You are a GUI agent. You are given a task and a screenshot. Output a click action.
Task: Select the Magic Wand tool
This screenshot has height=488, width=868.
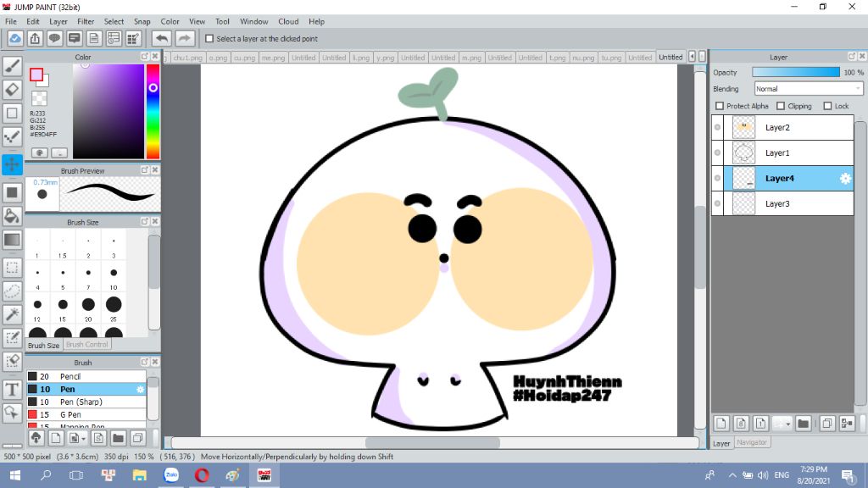click(x=12, y=314)
